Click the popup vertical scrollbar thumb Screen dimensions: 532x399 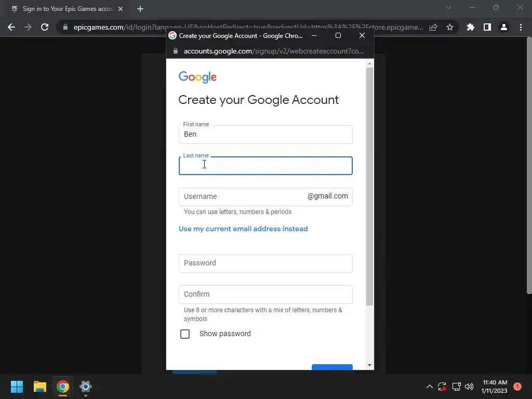pos(369,187)
